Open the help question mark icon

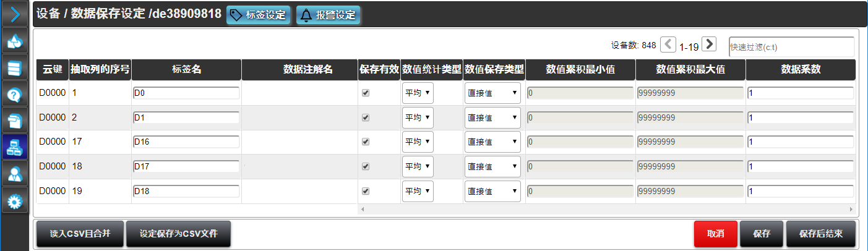pyautogui.click(x=14, y=95)
